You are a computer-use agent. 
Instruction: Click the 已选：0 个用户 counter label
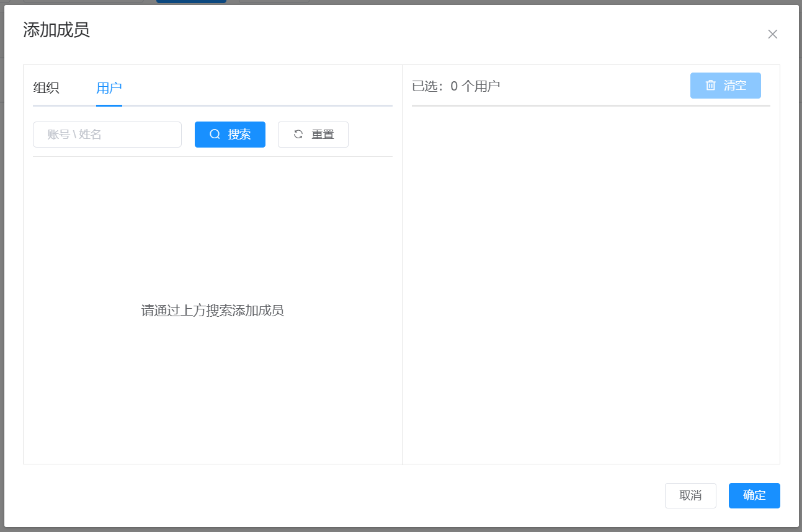[456, 86]
